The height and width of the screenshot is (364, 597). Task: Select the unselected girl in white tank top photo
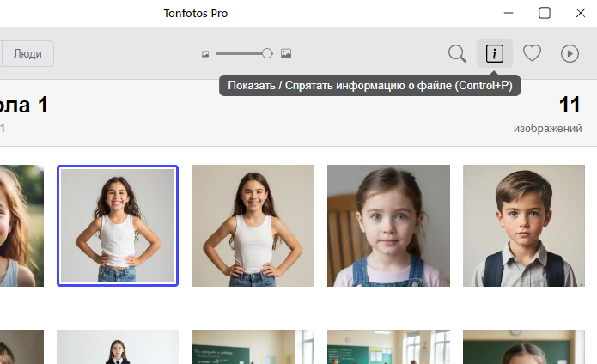253,225
